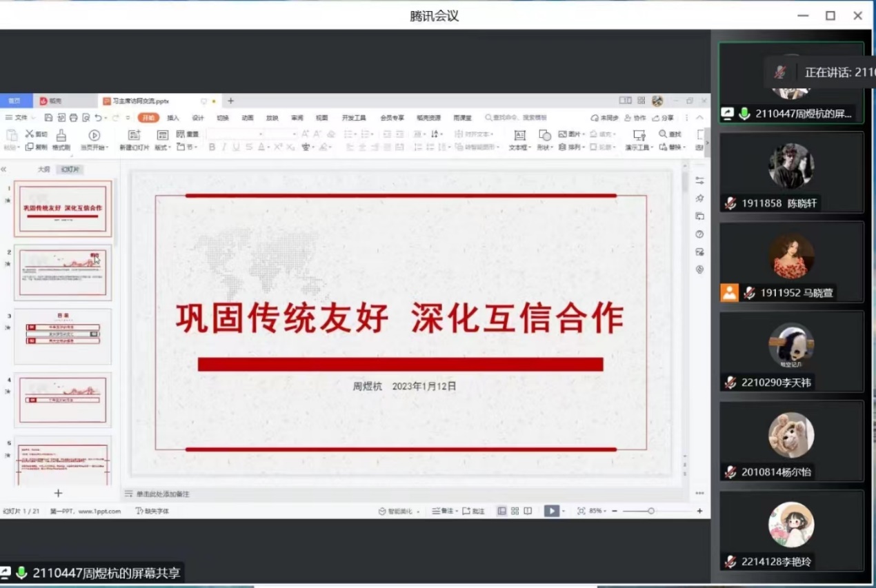Viewport: 876px width, 588px height.
Task: Click the Format Painter (格式刷) icon
Action: (61, 136)
